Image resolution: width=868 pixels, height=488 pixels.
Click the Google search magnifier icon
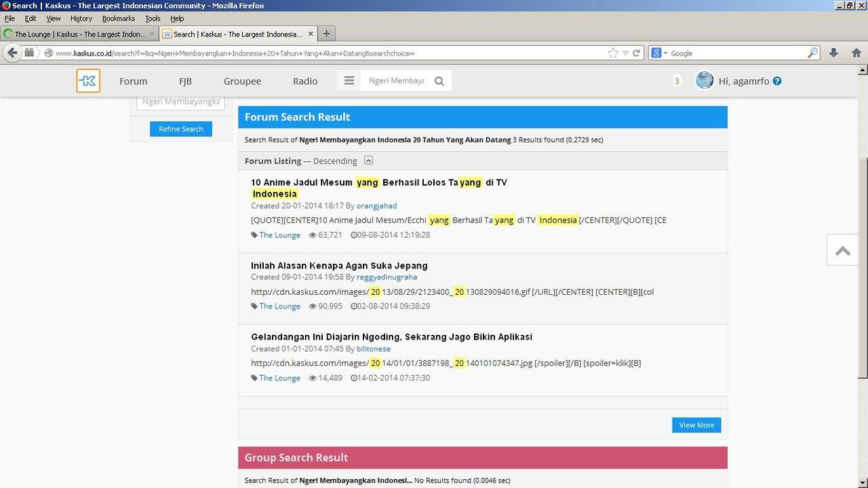812,53
